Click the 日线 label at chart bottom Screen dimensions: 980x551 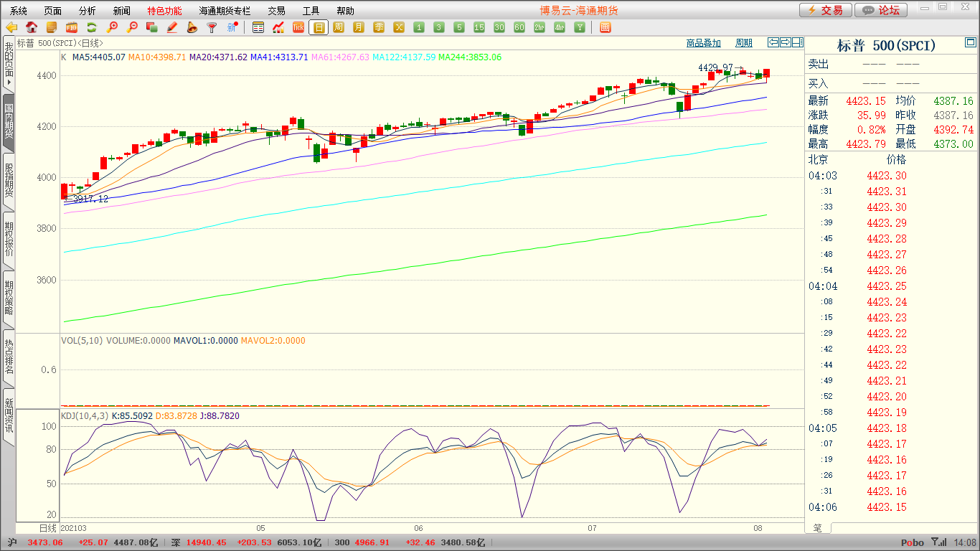[47, 528]
